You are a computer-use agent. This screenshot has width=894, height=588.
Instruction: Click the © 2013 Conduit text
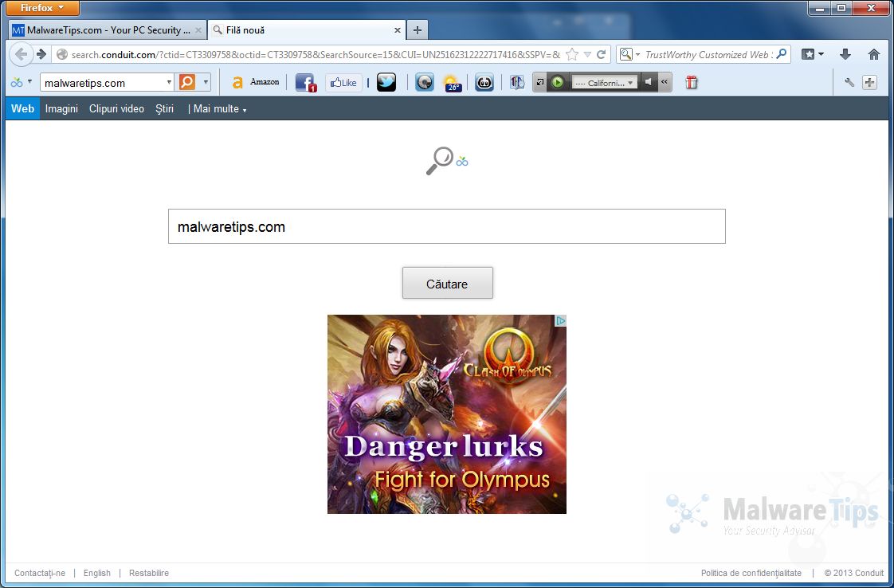tap(853, 573)
